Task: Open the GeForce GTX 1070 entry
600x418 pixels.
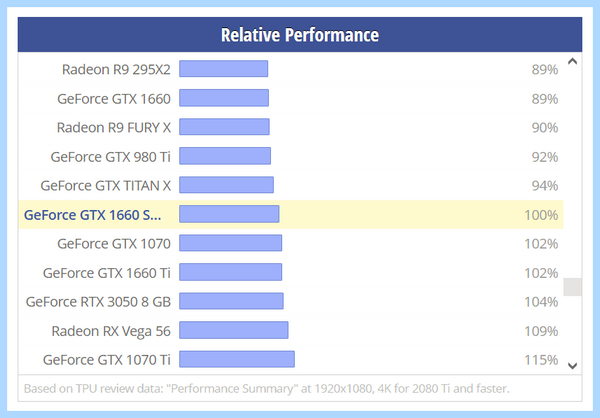Action: pyautogui.click(x=114, y=244)
